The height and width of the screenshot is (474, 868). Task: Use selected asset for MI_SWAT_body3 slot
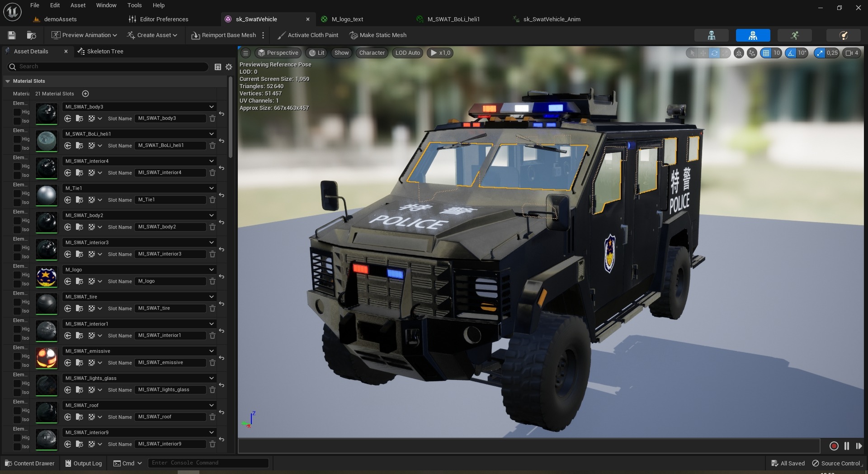pyautogui.click(x=67, y=118)
